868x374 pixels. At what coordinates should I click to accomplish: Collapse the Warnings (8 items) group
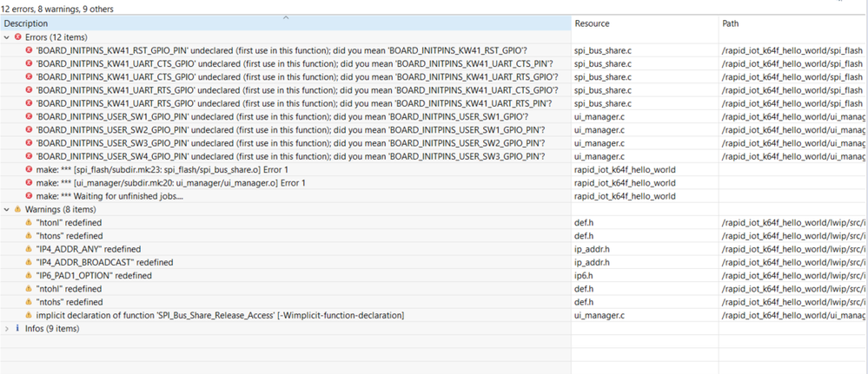pyautogui.click(x=7, y=210)
